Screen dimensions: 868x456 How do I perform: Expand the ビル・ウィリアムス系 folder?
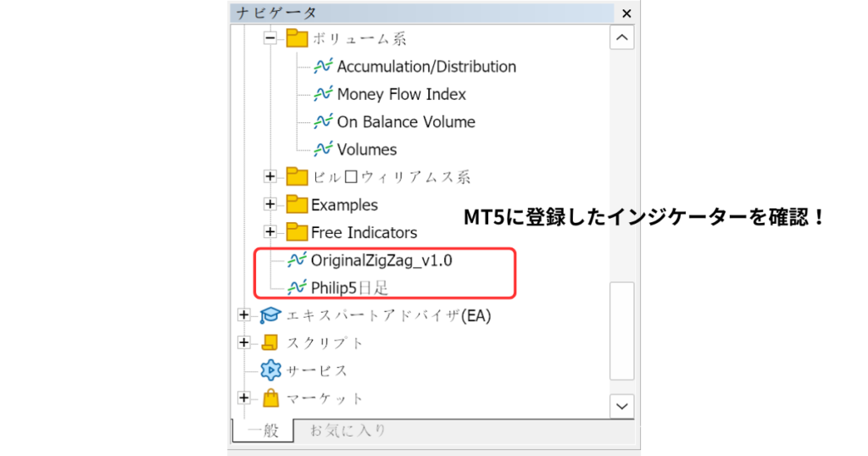click(x=270, y=176)
